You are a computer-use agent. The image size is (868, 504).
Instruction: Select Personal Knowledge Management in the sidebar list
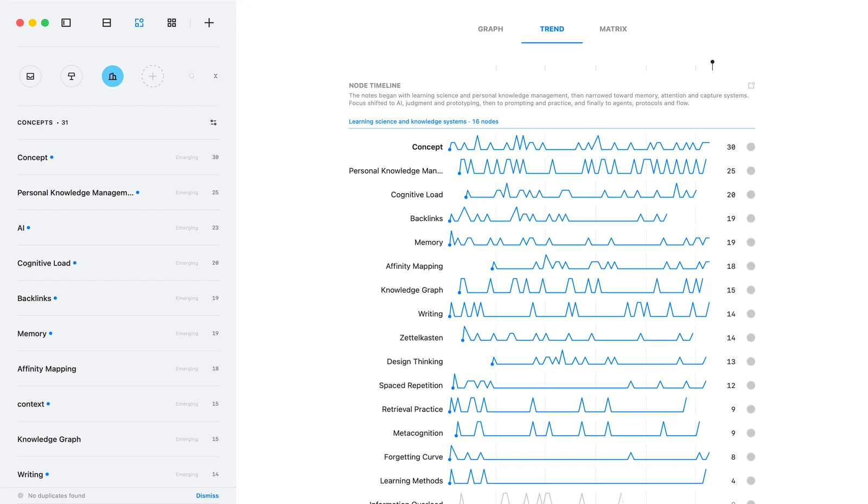pos(118,193)
